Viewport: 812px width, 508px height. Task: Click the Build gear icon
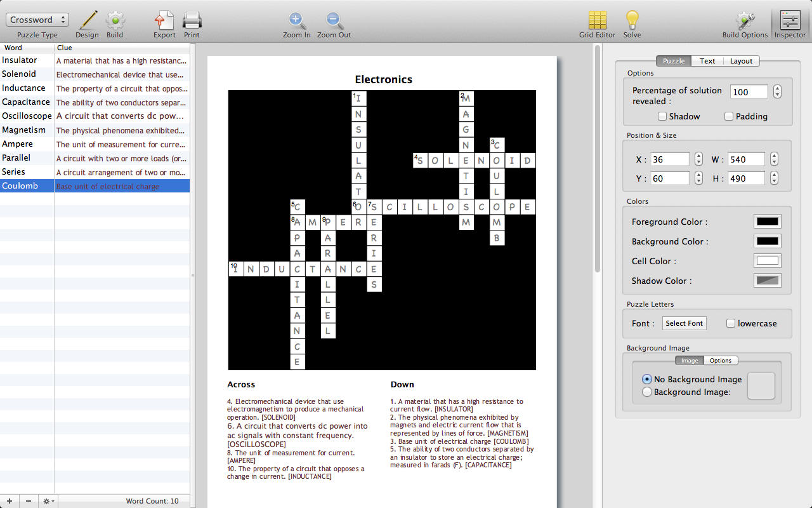coord(115,20)
